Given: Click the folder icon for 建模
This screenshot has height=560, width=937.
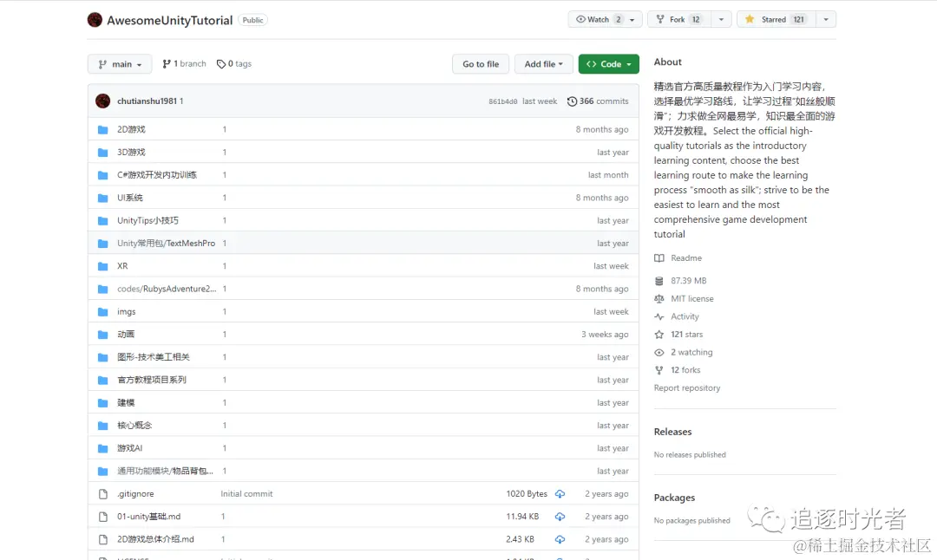Looking at the screenshot, I should [102, 403].
